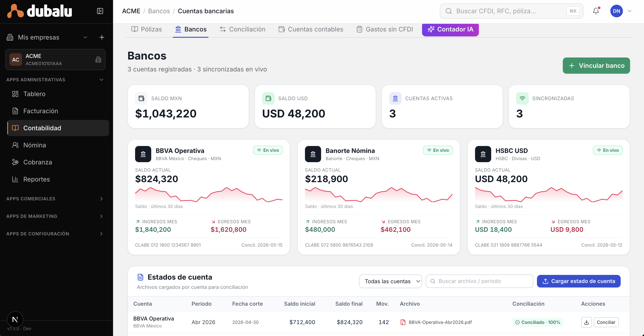The width and height of the screenshot is (644, 336).
Task: Select Contabilidad in sidebar
Action: click(x=58, y=128)
